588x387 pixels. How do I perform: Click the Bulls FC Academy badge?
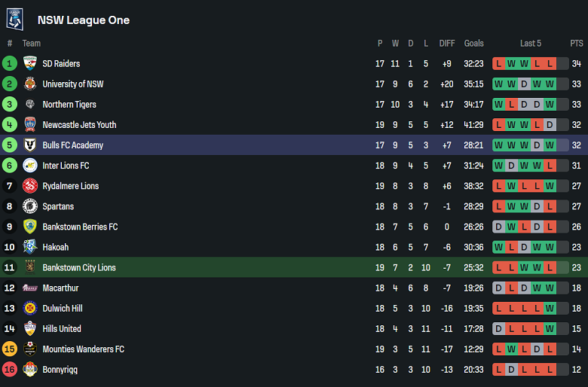coord(30,145)
